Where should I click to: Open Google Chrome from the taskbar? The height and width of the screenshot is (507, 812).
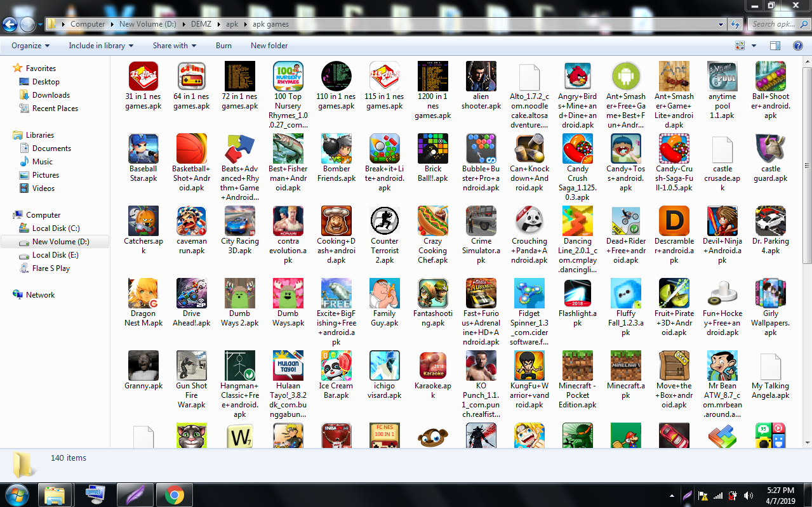(x=175, y=495)
